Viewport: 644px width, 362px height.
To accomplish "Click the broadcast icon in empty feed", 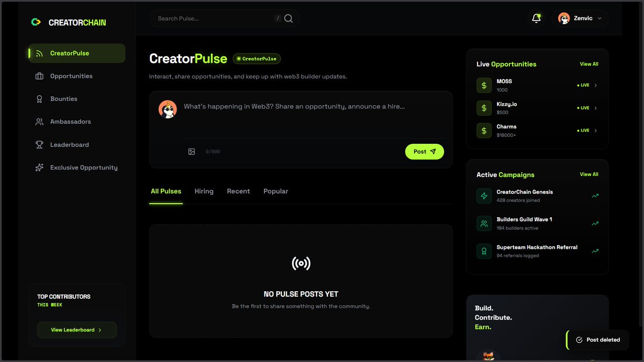I will pos(301,263).
